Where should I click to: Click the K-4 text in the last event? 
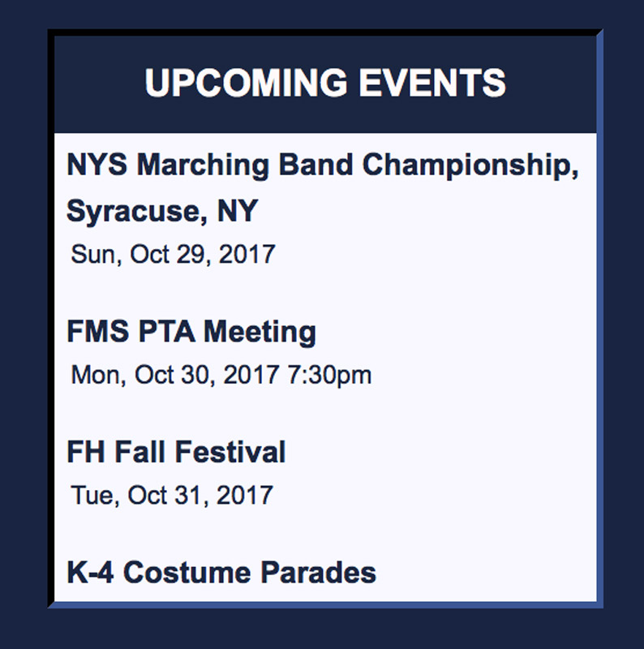[x=90, y=573]
